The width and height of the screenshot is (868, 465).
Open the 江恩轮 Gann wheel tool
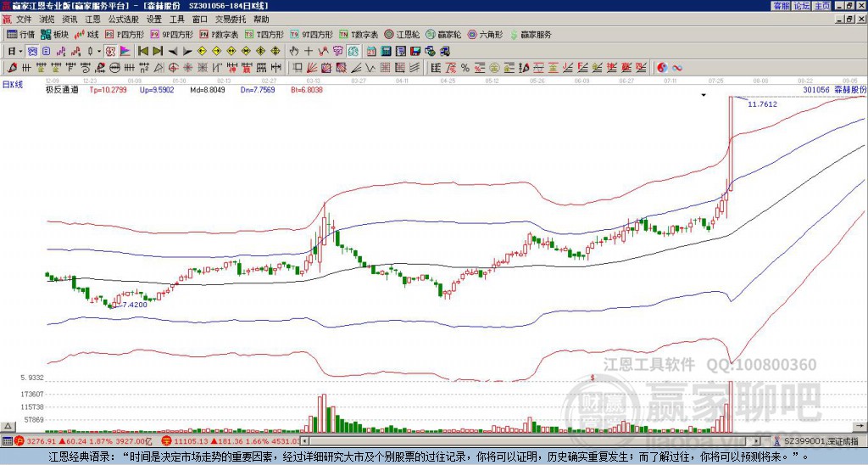[x=403, y=34]
